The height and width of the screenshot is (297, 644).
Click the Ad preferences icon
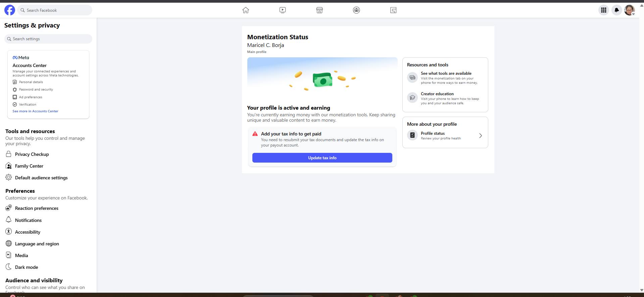pos(14,97)
